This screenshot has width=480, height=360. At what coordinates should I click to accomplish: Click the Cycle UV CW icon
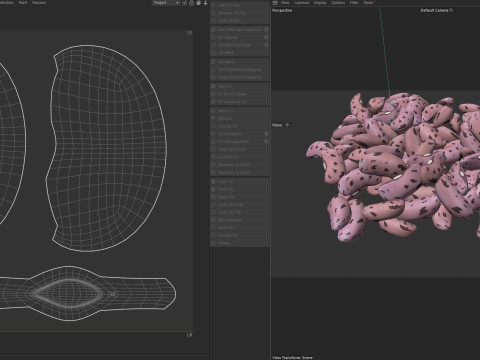click(213, 212)
